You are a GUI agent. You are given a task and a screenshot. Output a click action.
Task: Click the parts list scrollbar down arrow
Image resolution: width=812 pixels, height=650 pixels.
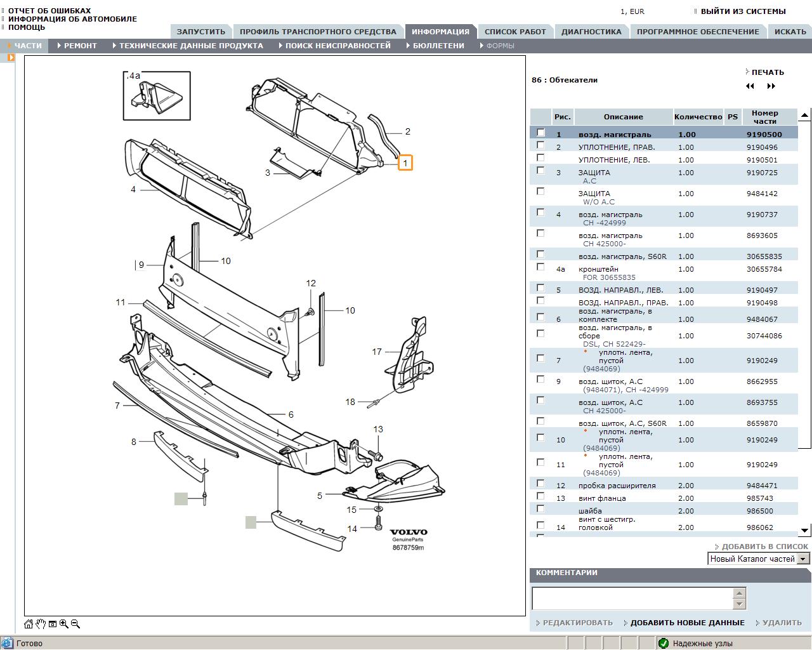pos(804,530)
